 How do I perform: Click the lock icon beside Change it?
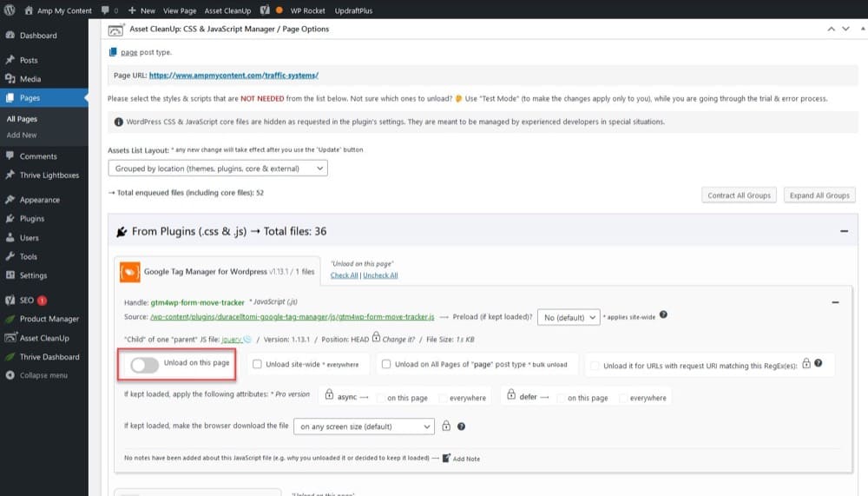pos(376,336)
